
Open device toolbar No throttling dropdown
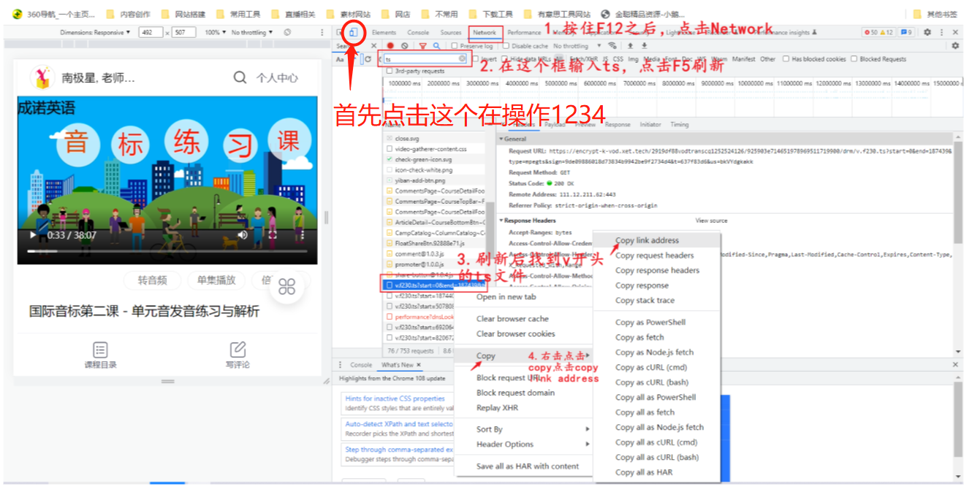point(252,32)
